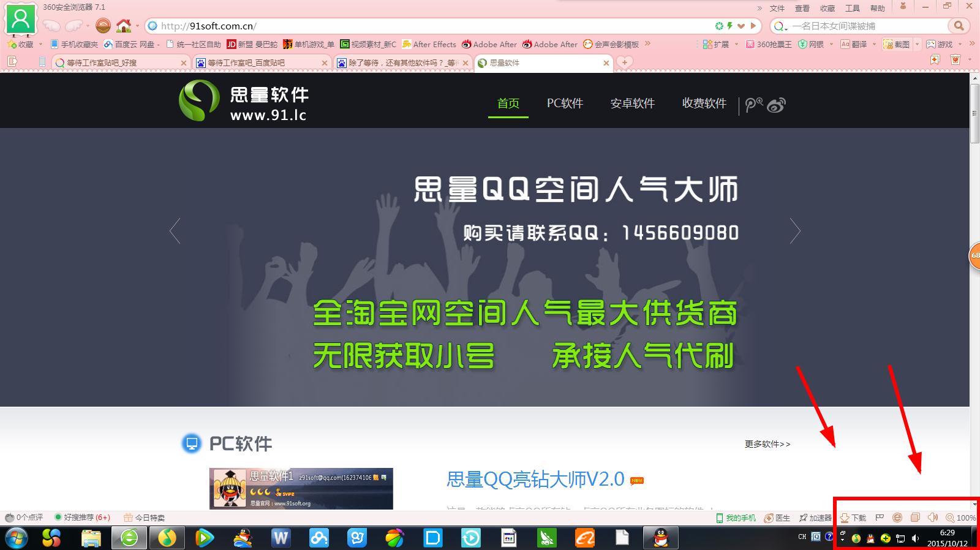
Task: Open the search engine selector dropdown
Action: [780, 26]
